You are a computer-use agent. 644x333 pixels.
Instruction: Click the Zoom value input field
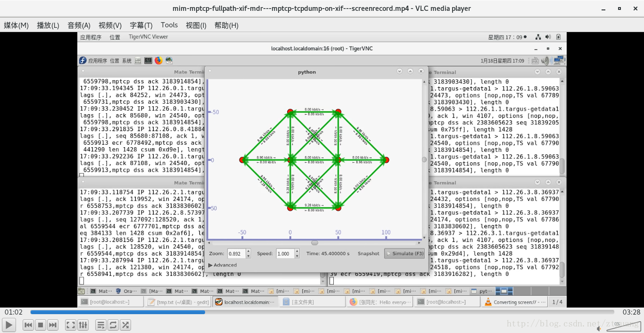(x=237, y=253)
